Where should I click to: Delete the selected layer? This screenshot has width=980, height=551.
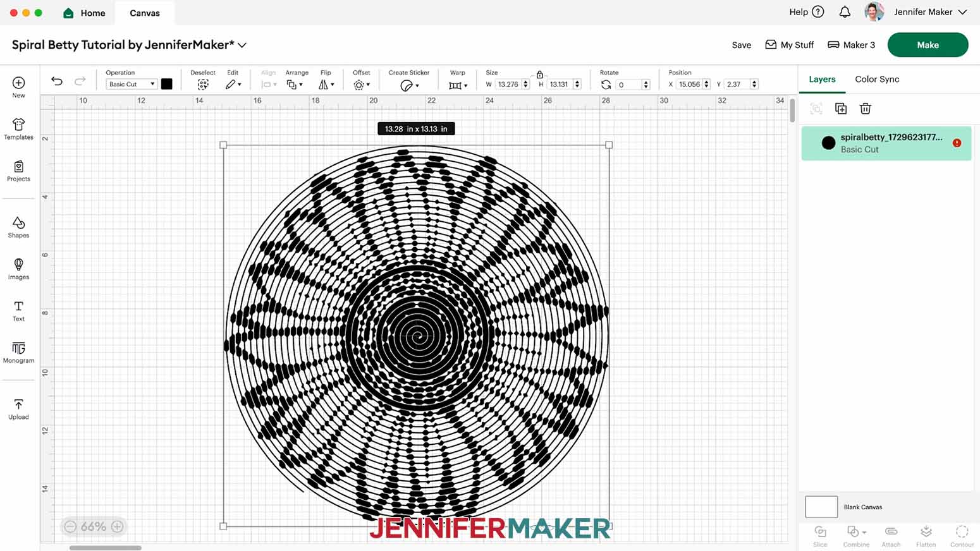tap(865, 109)
